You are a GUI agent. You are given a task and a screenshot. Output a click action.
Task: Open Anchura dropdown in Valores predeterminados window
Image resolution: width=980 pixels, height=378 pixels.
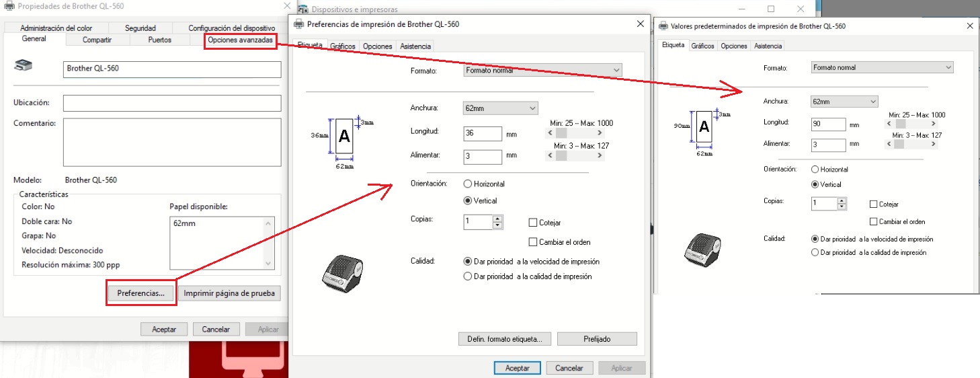click(844, 102)
